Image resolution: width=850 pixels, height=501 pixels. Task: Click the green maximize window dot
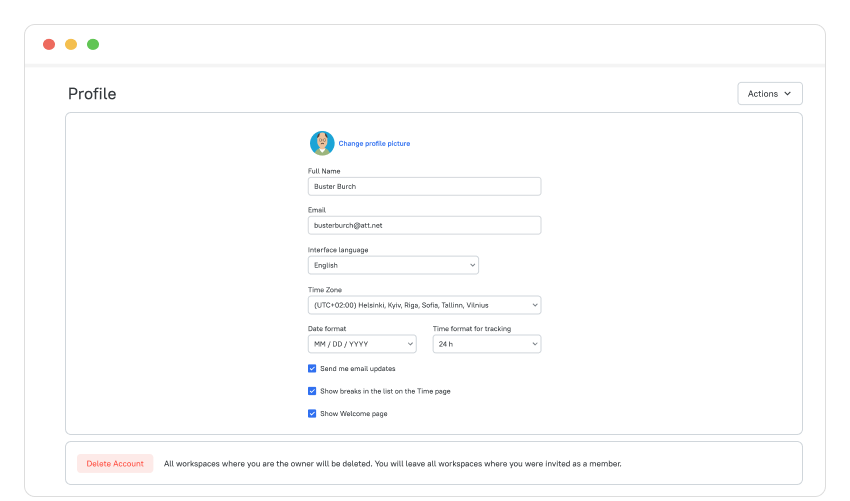93,44
